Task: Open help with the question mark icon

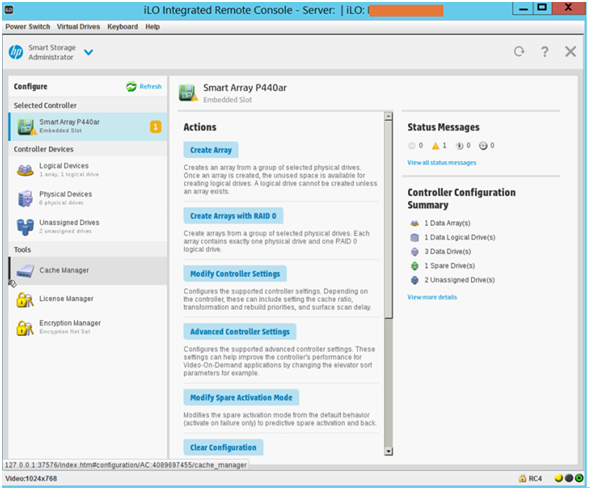Action: pyautogui.click(x=544, y=52)
